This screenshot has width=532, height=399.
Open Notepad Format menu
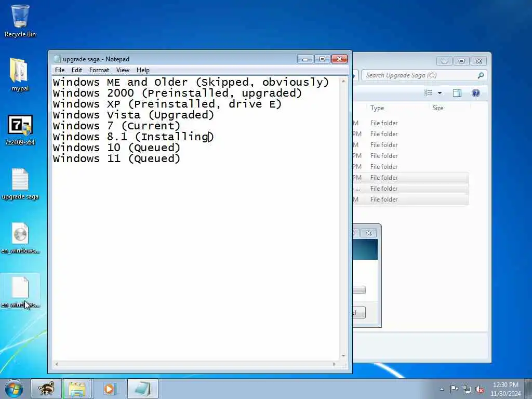pos(99,70)
